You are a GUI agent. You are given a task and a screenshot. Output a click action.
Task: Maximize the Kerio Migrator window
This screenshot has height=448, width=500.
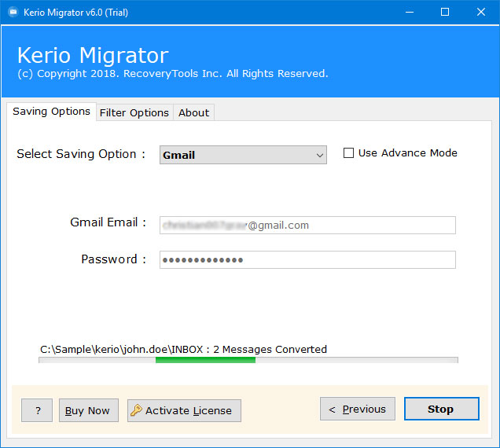tap(445, 13)
